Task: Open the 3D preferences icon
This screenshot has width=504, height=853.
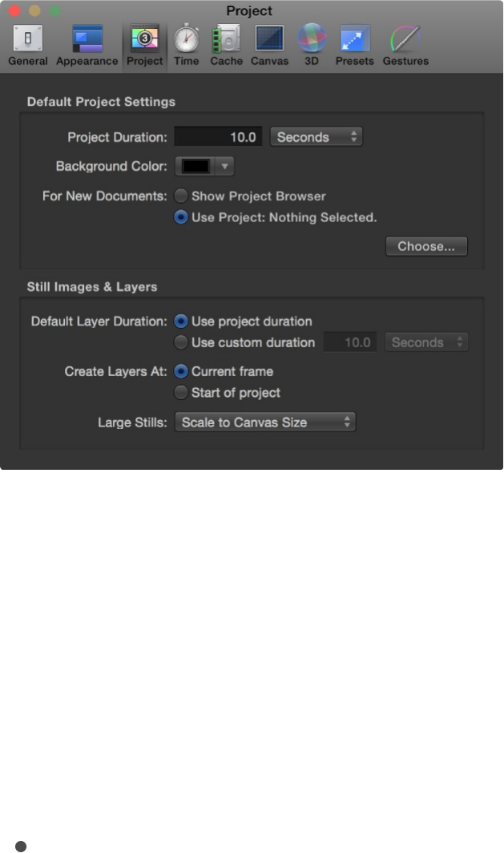Action: tap(311, 38)
